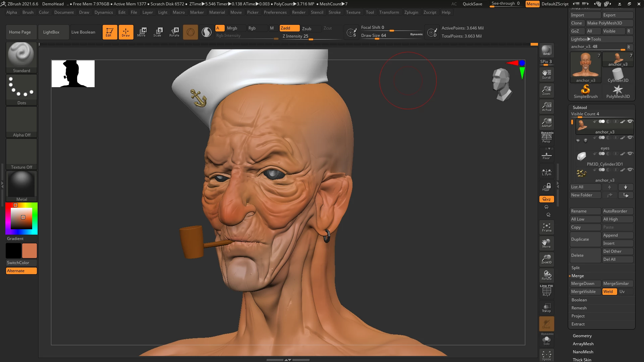Open the Extract section

click(578, 324)
